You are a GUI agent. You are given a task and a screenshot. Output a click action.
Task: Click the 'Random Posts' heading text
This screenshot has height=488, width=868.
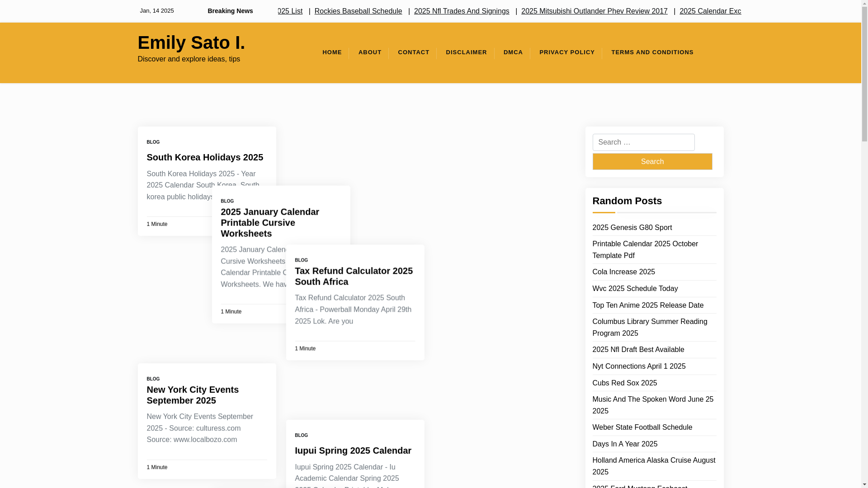[627, 201]
